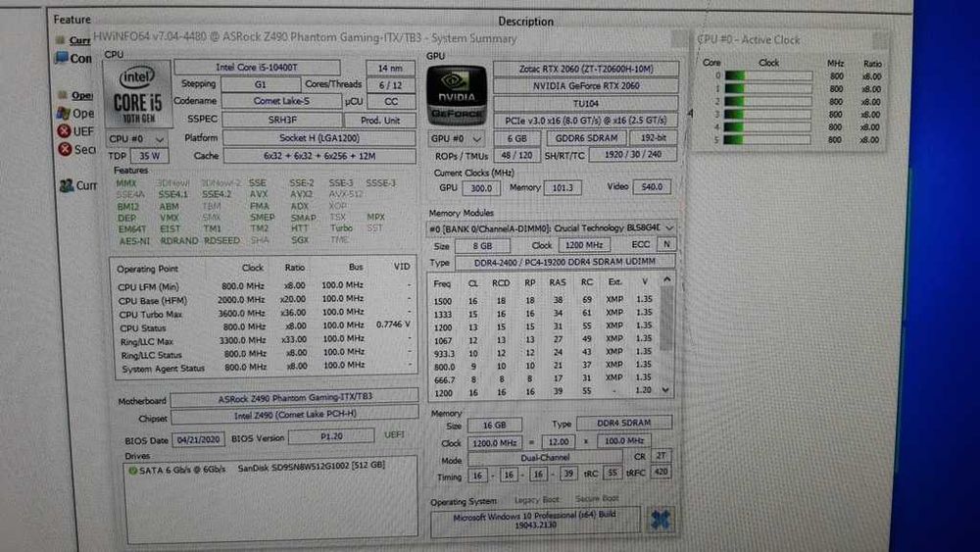Viewport: 980px width, 552px height.
Task: Click the CPU Status VID value 0.7746 V
Action: pos(393,325)
